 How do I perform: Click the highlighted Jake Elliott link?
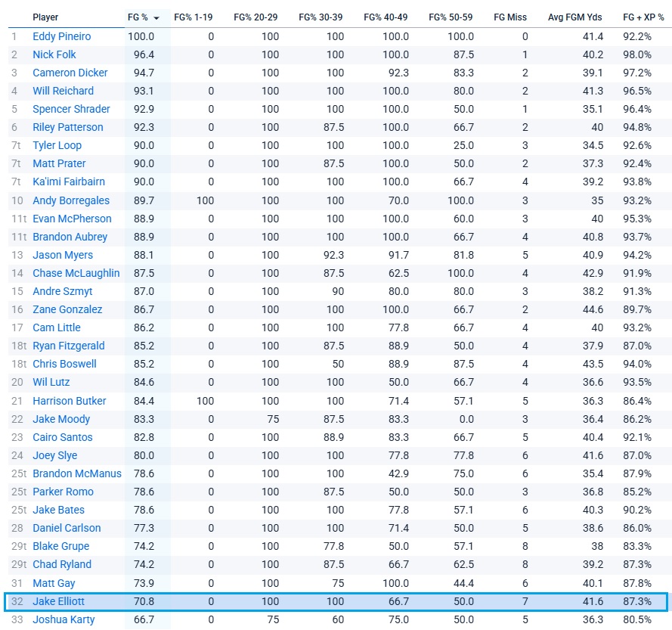60,601
